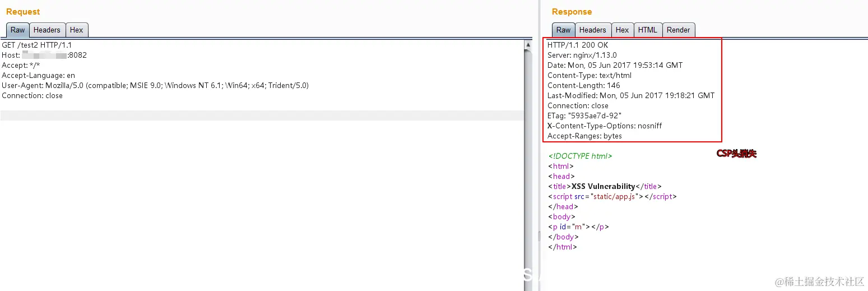Click the closing </html> tag line
The image size is (868, 291).
563,247
